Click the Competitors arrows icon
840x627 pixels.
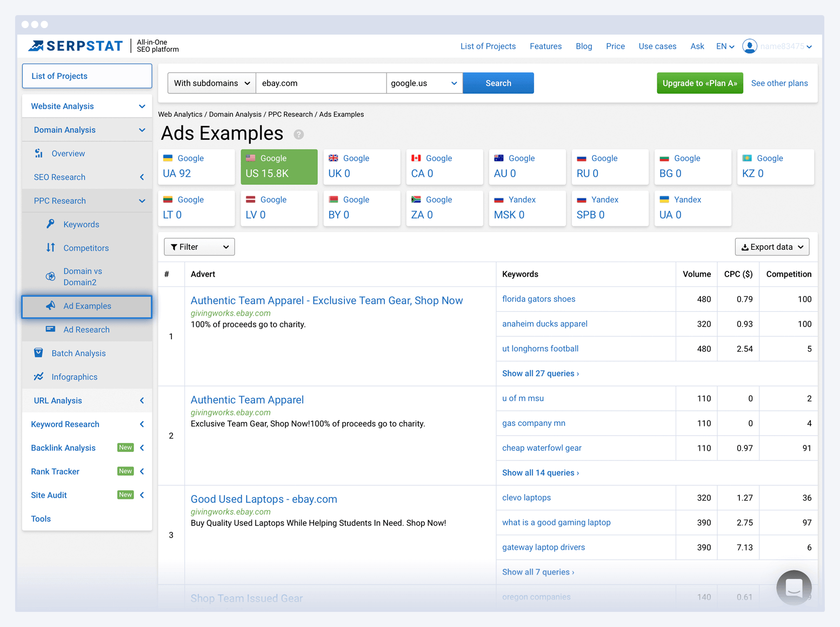(50, 248)
